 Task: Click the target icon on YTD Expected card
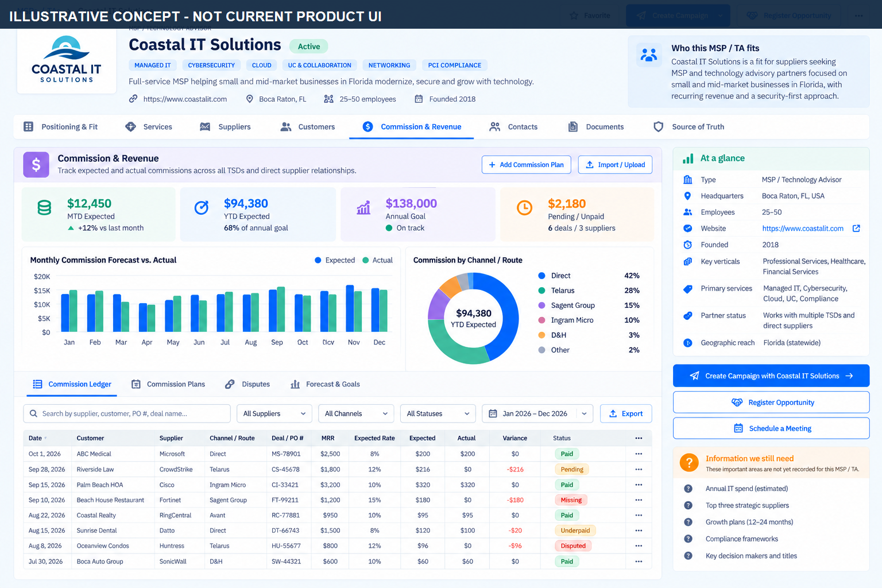tap(201, 207)
